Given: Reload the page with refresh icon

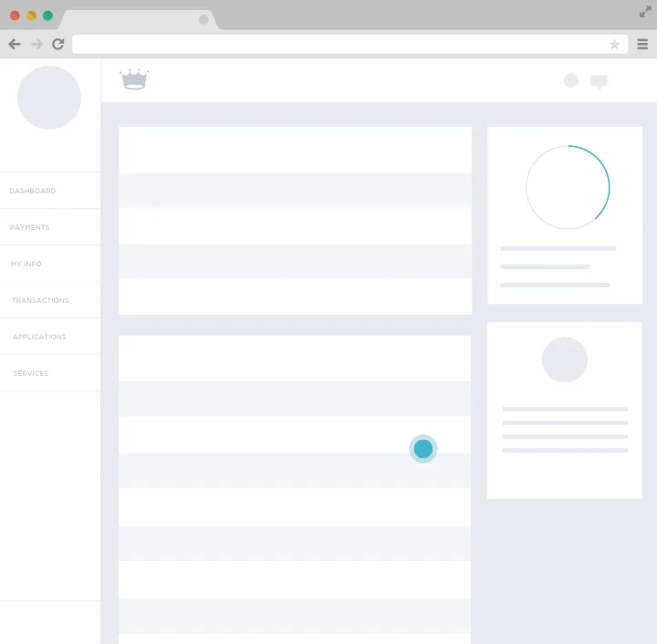Looking at the screenshot, I should coord(58,44).
